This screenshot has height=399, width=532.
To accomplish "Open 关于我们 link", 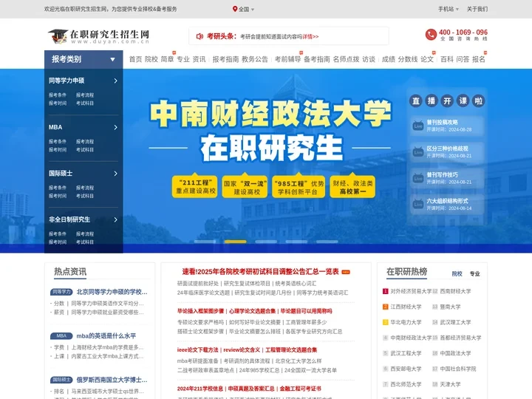I will (477, 9).
